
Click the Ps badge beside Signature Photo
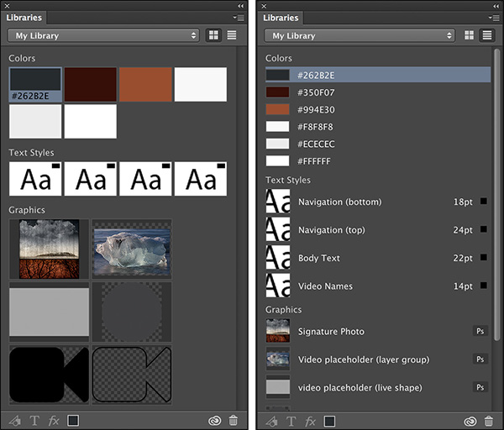tap(480, 331)
